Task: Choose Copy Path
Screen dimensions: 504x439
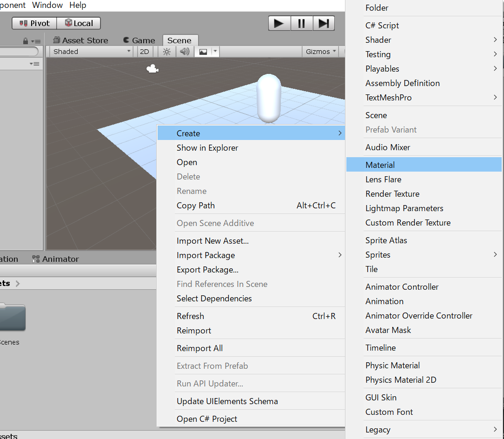Action: (x=251, y=205)
